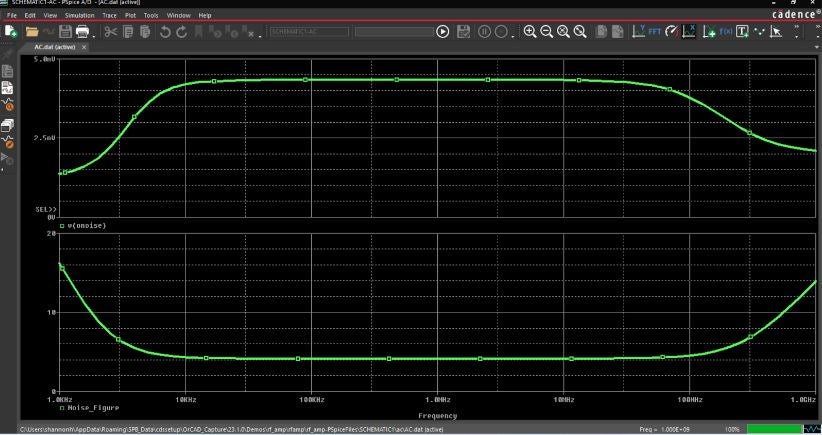Save with the floppy disk icon
The height and width of the screenshot is (435, 822).
click(65, 31)
